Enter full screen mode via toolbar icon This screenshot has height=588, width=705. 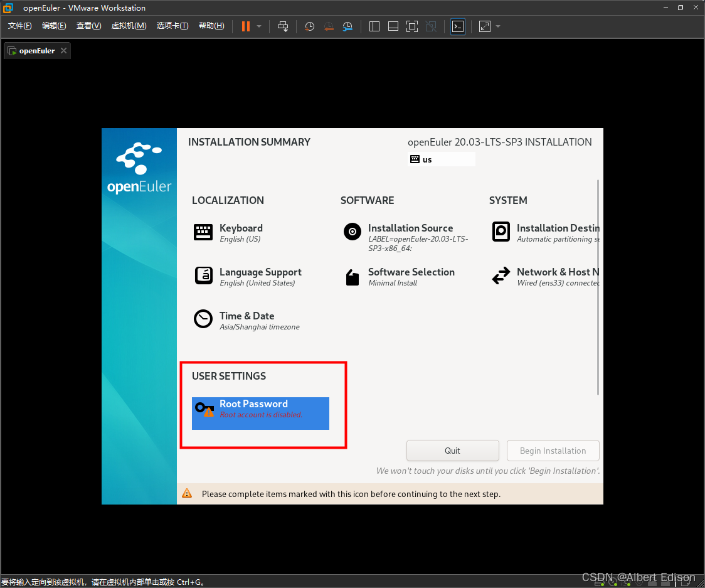(x=411, y=26)
